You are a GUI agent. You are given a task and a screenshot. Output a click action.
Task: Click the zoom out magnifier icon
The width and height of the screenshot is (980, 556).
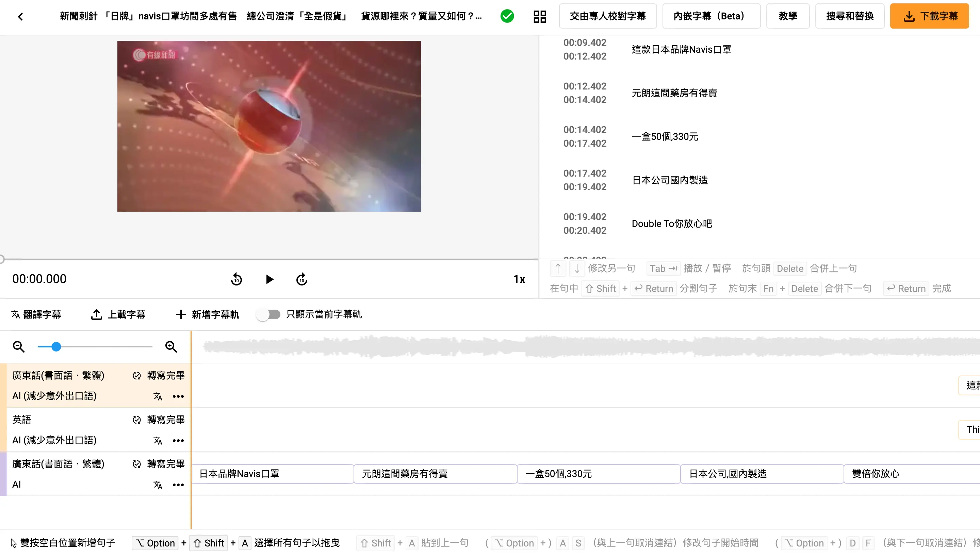[18, 347]
